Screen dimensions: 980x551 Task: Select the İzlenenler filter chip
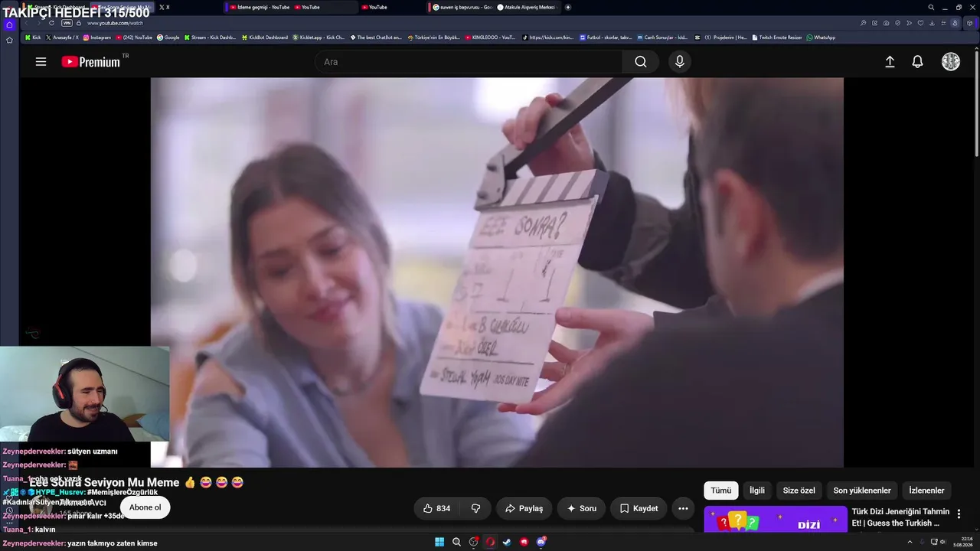tap(926, 491)
